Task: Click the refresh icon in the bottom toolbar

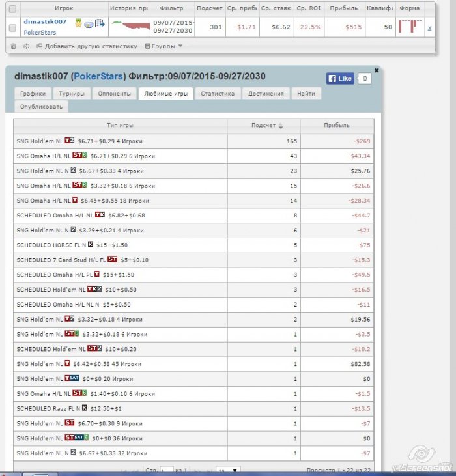Action: pyautogui.click(x=27, y=46)
